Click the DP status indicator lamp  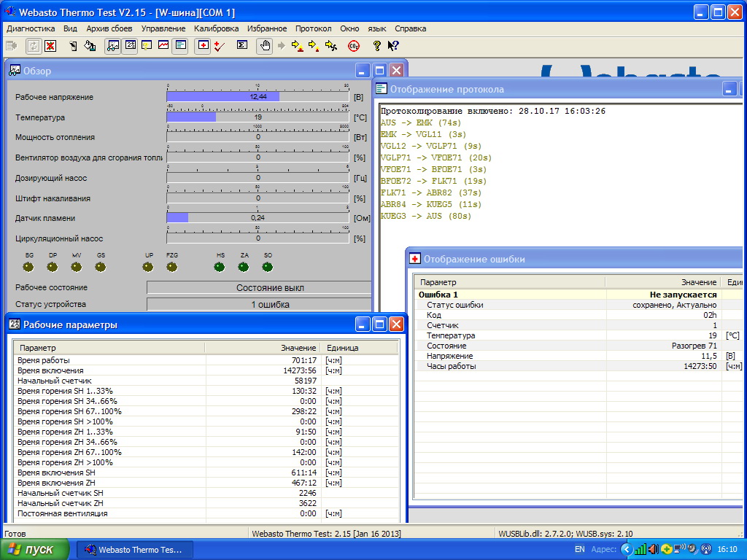tap(53, 267)
